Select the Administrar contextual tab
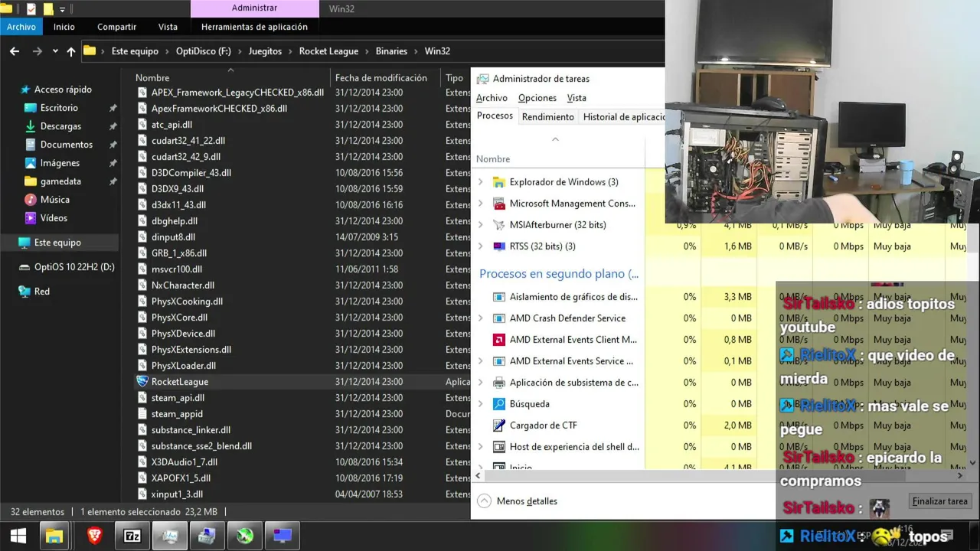This screenshot has width=980, height=551. (254, 8)
